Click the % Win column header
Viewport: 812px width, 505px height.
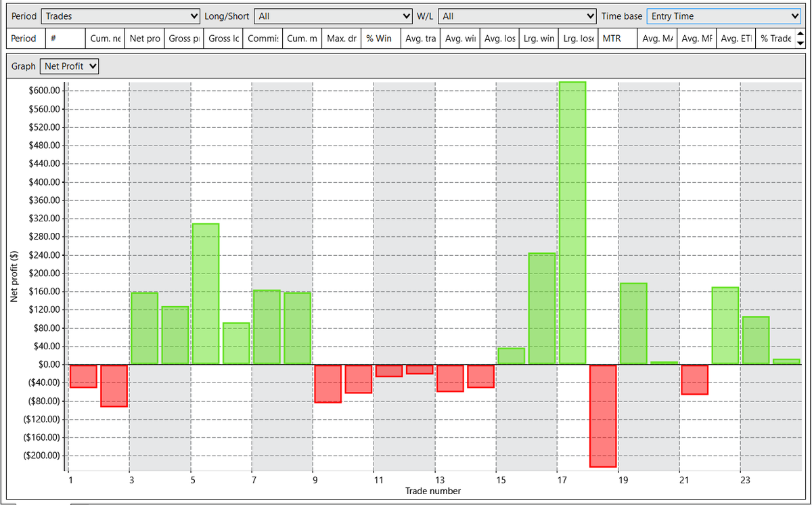click(x=381, y=39)
